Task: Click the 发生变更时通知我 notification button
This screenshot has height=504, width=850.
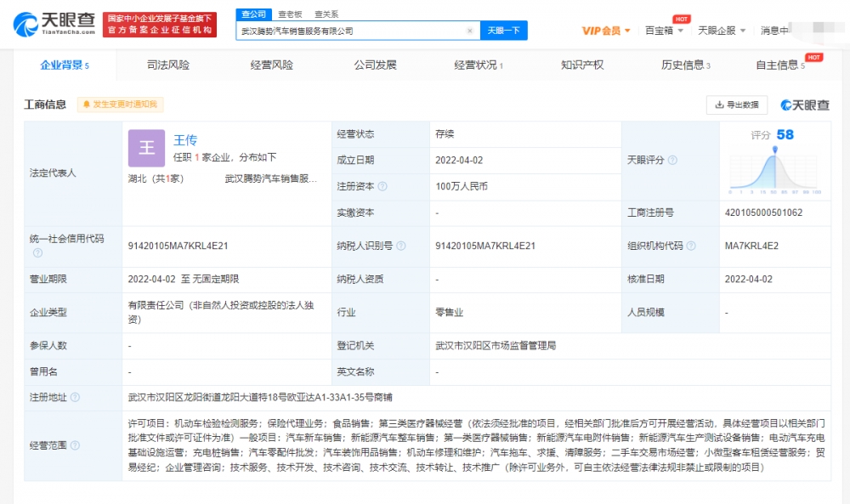Action: [121, 104]
